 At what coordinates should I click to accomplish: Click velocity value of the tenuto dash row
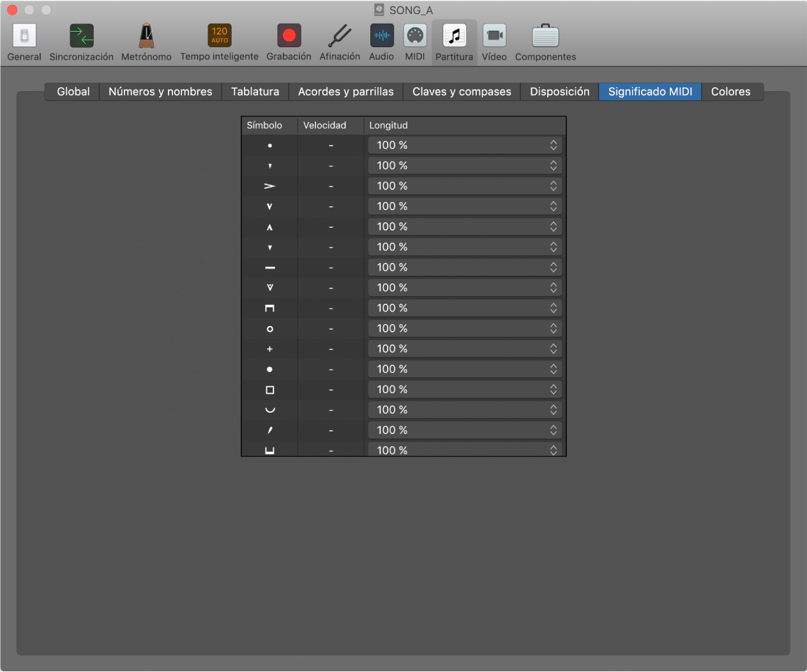coord(331,268)
